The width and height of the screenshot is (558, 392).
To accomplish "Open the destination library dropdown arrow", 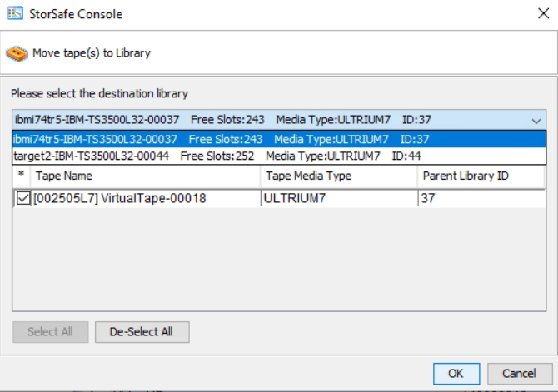I will [536, 121].
